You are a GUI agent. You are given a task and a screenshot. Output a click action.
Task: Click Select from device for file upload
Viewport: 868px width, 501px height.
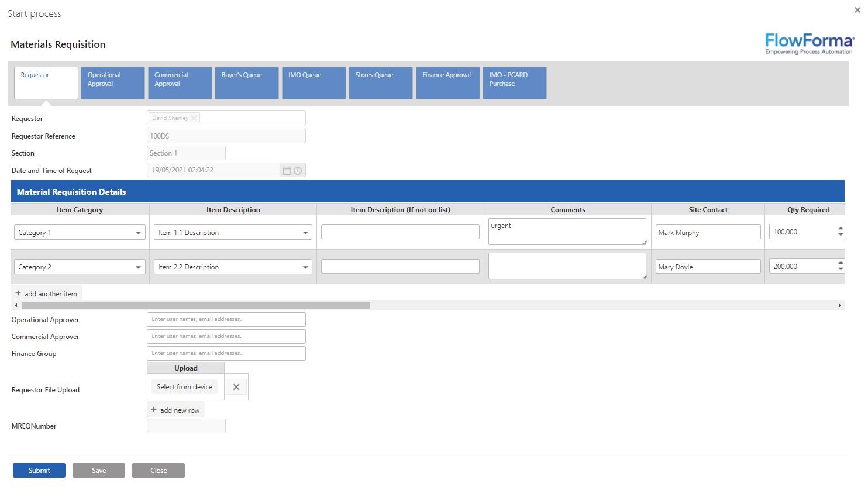(x=184, y=386)
